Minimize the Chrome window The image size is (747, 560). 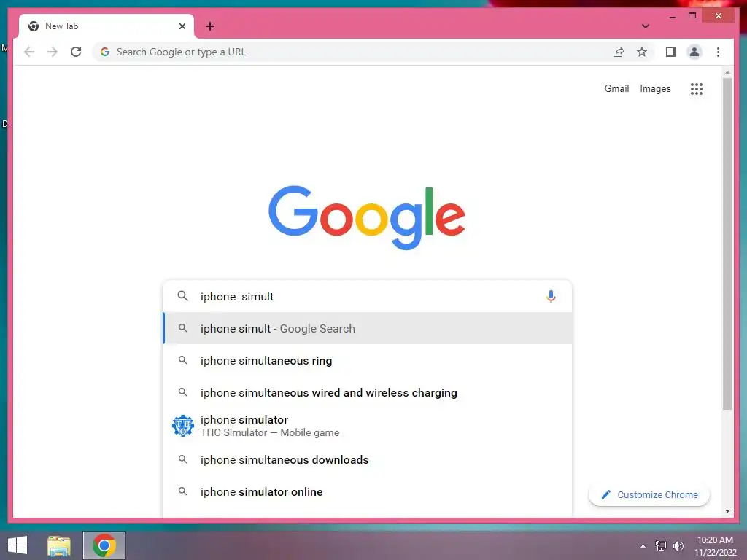coord(672,16)
